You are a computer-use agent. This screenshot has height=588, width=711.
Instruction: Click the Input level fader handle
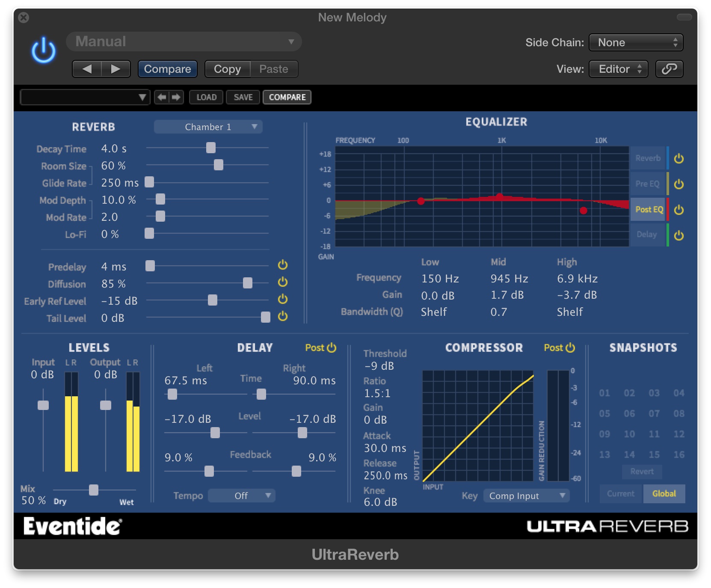tap(43, 405)
